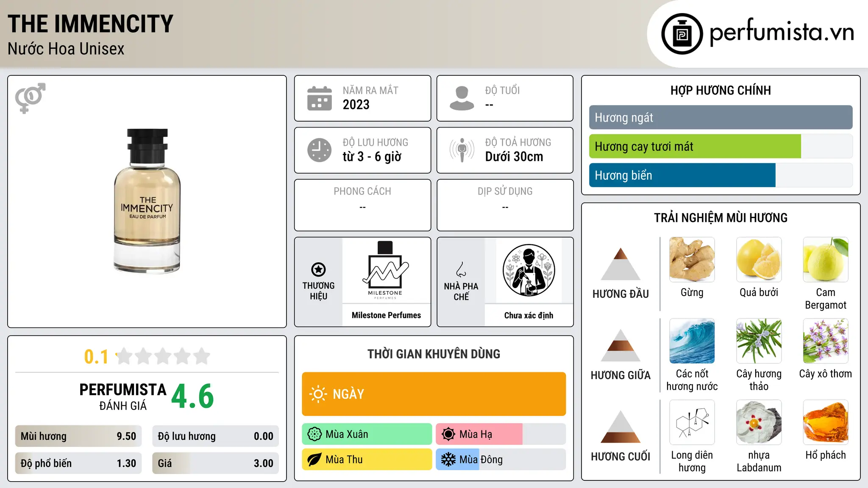Viewport: 868px width, 488px height.
Task: Click the Mùa Hạ season bar
Action: 501,434
